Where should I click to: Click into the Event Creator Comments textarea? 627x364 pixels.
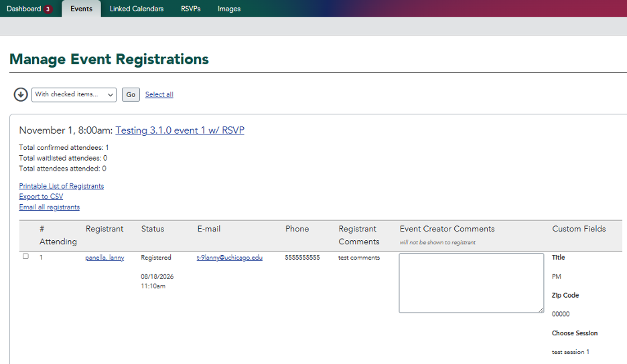[x=472, y=283]
